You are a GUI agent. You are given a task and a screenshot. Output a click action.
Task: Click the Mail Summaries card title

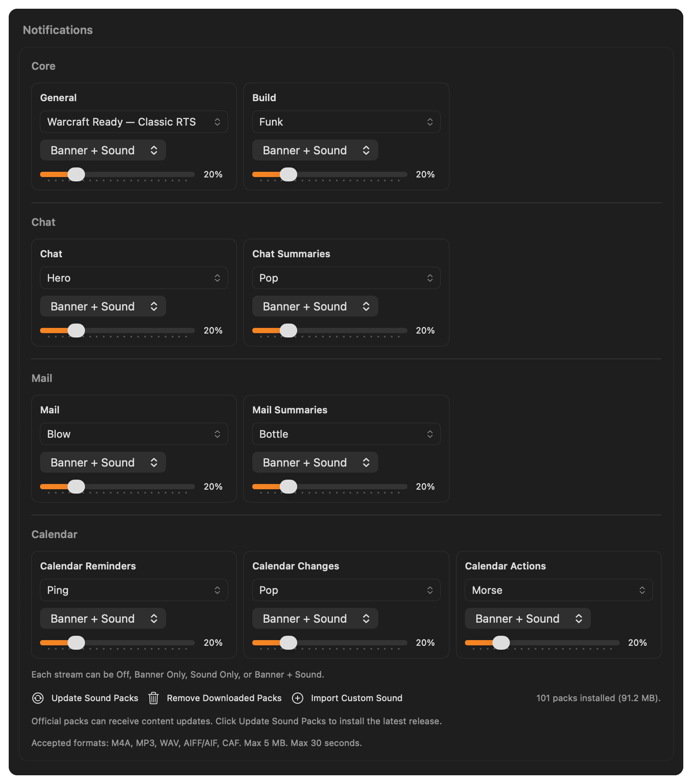point(290,410)
